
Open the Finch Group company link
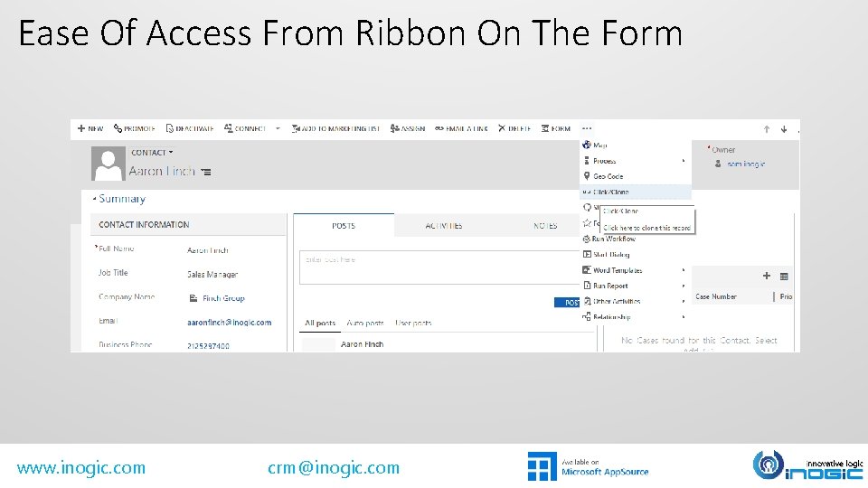coord(223,298)
